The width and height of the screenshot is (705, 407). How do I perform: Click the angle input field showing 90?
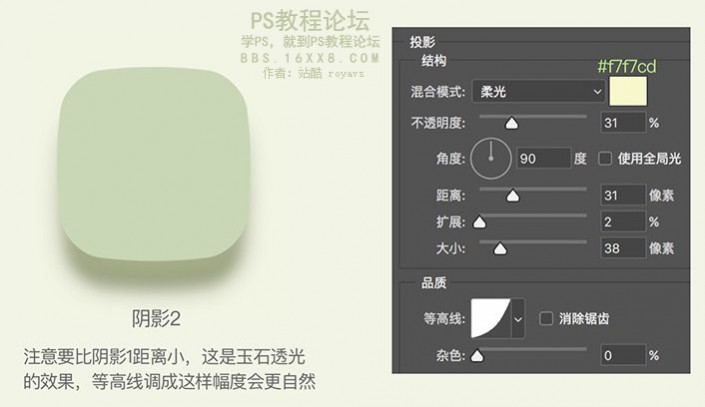pyautogui.click(x=544, y=158)
